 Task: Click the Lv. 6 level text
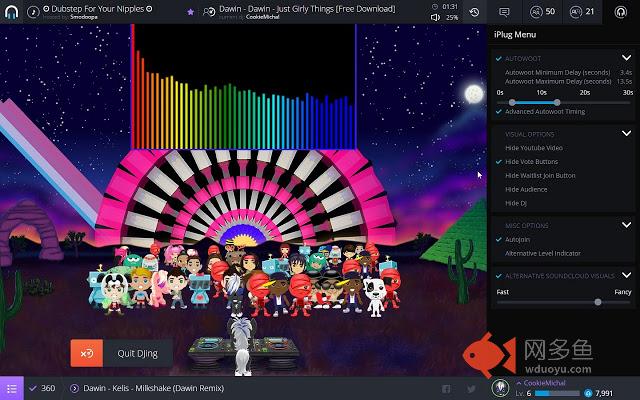pos(523,393)
